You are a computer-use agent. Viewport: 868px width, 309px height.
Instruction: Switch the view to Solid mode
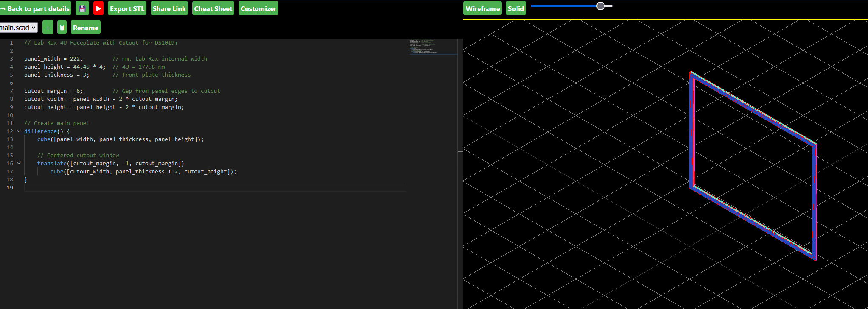tap(516, 8)
